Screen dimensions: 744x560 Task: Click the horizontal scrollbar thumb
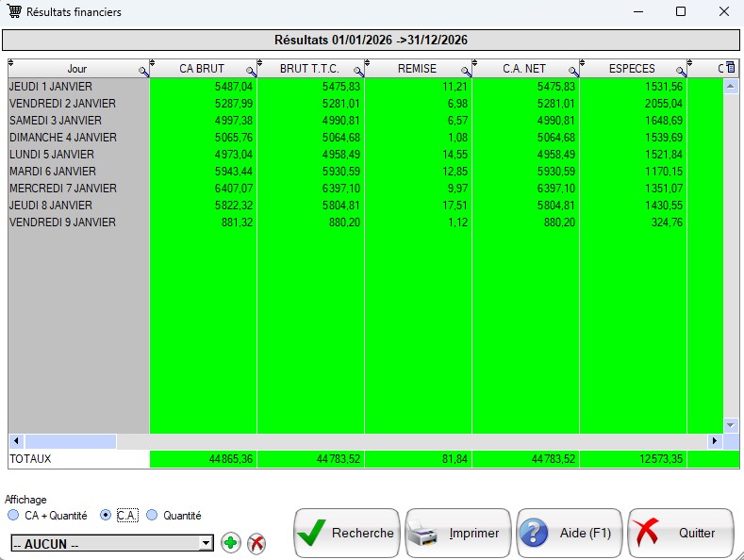tap(71, 441)
